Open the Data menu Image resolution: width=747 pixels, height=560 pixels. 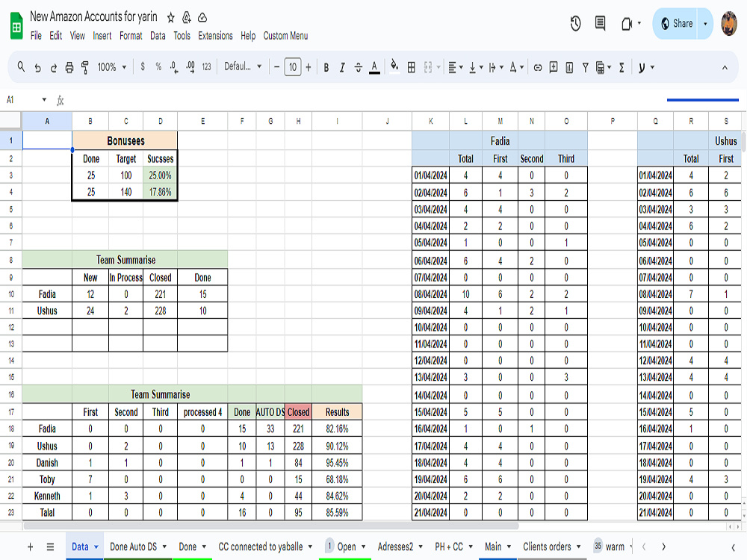pos(158,36)
